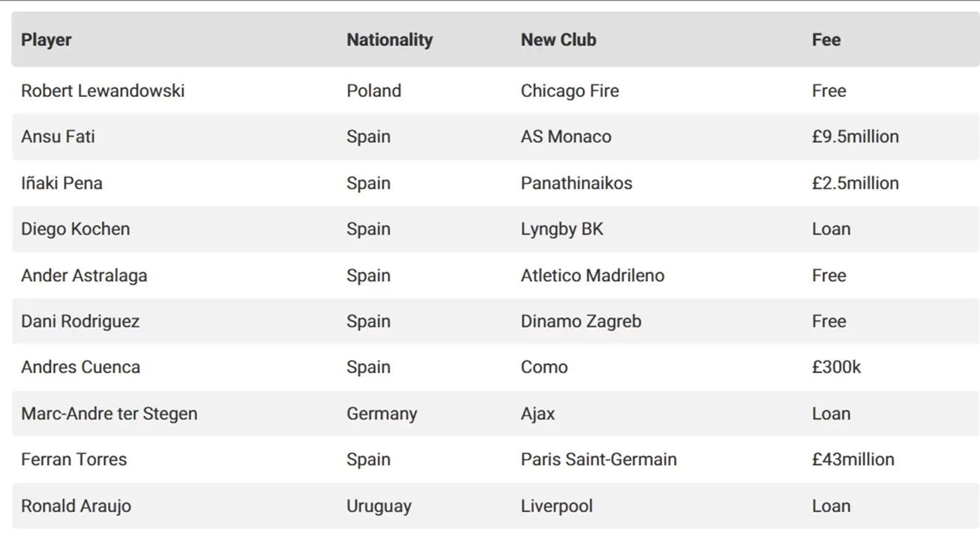The height and width of the screenshot is (541, 980).
Task: Click the Panathinaikos club cell
Action: coord(576,183)
